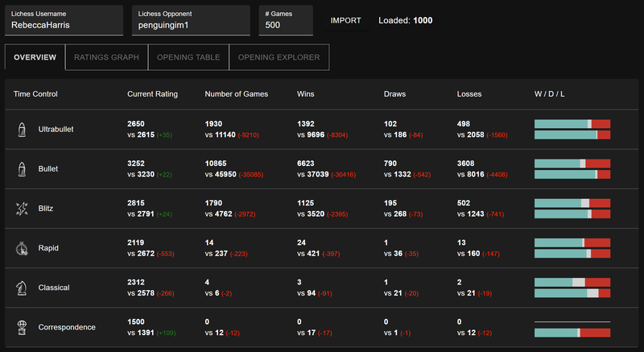Click the Ultrabullet time control icon
Screen dimensions: 644x352
click(x=23, y=130)
